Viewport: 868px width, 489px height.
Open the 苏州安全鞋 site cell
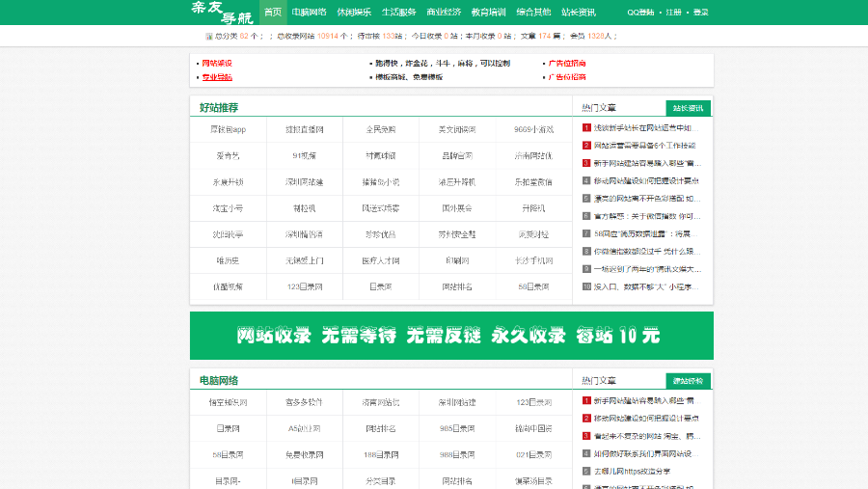point(457,234)
